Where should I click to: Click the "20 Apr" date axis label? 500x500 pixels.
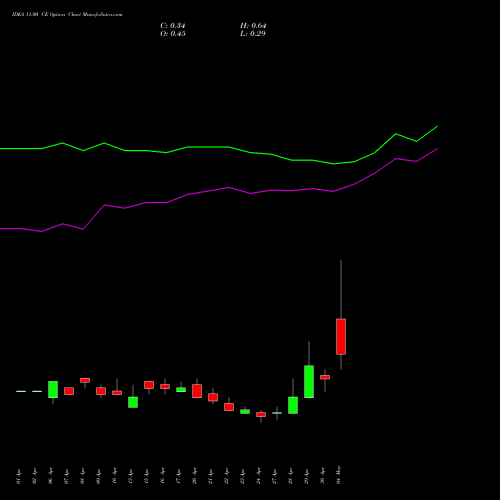point(194,476)
